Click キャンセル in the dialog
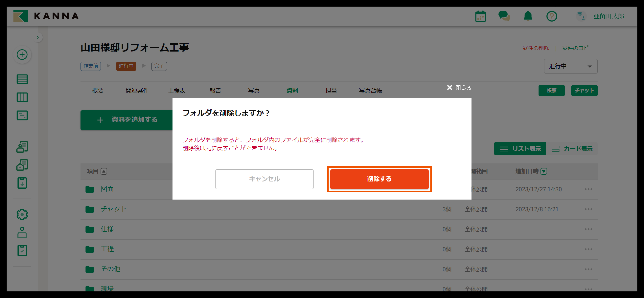 pyautogui.click(x=264, y=179)
